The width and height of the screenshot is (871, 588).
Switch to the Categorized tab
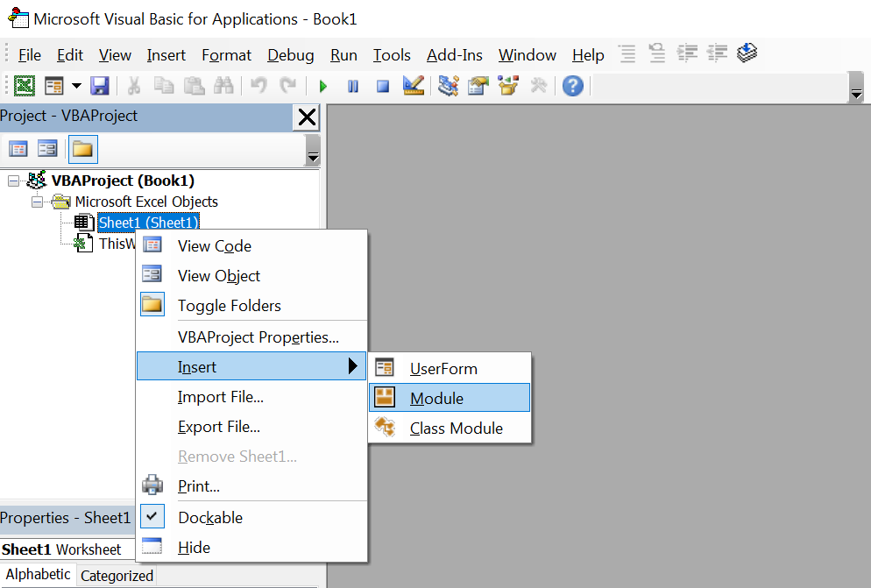[x=116, y=575]
